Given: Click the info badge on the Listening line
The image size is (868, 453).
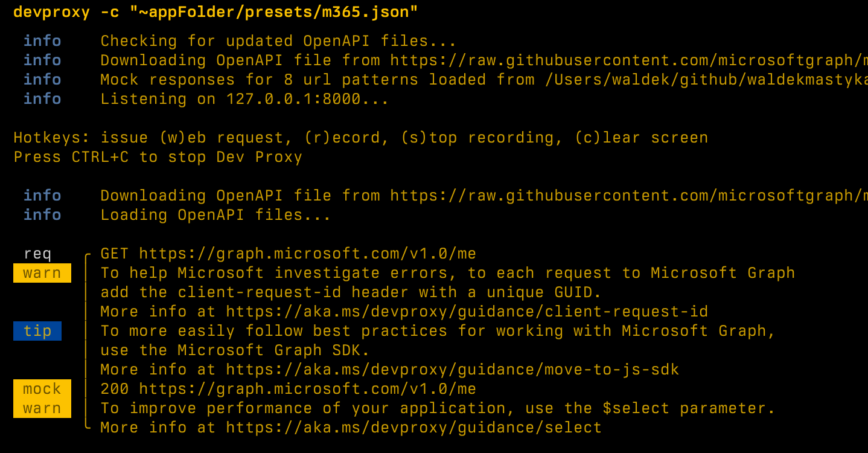Looking at the screenshot, I should (x=42, y=98).
